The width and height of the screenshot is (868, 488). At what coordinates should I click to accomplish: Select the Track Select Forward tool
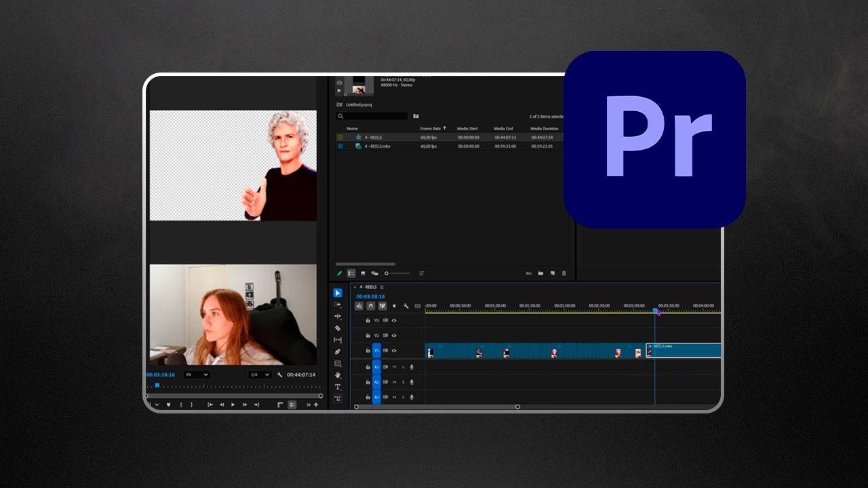(x=338, y=305)
